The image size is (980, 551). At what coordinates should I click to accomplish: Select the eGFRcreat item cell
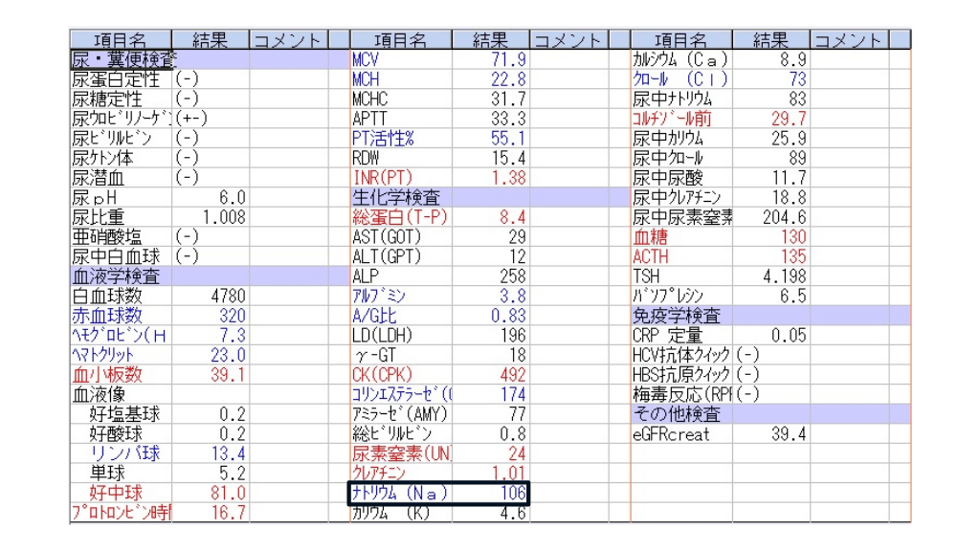tap(674, 434)
